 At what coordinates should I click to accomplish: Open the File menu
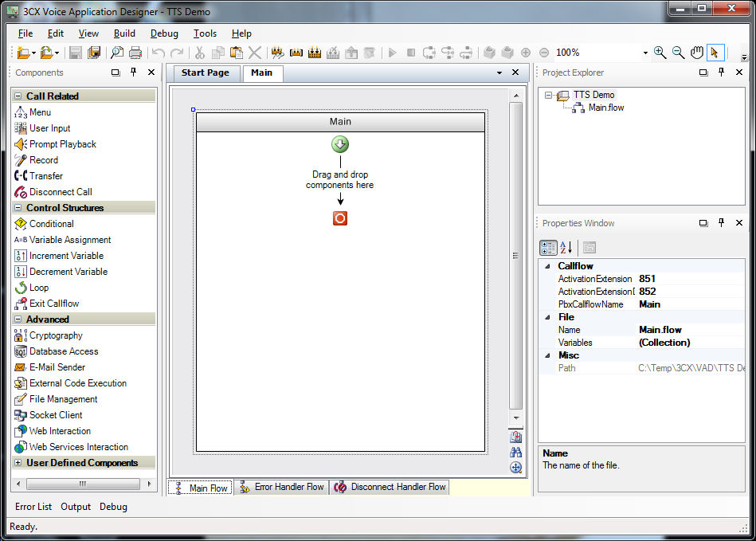(25, 33)
